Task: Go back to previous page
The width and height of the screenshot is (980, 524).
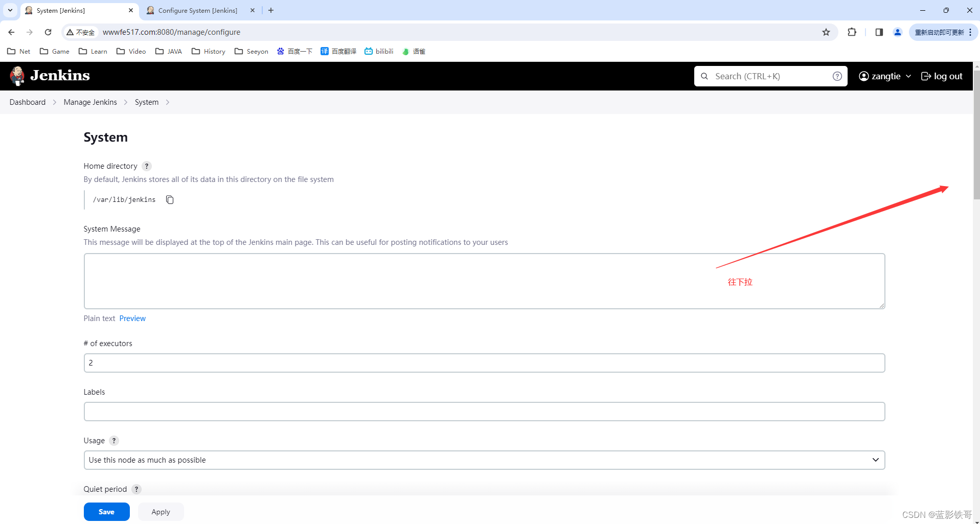Action: point(11,32)
